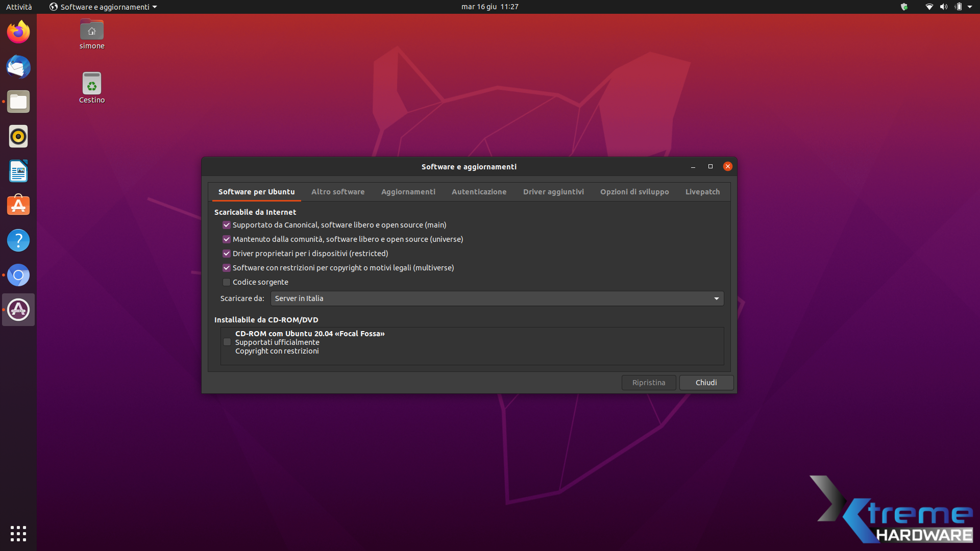Open the Files manager dock icon
980x551 pixels.
[18, 102]
